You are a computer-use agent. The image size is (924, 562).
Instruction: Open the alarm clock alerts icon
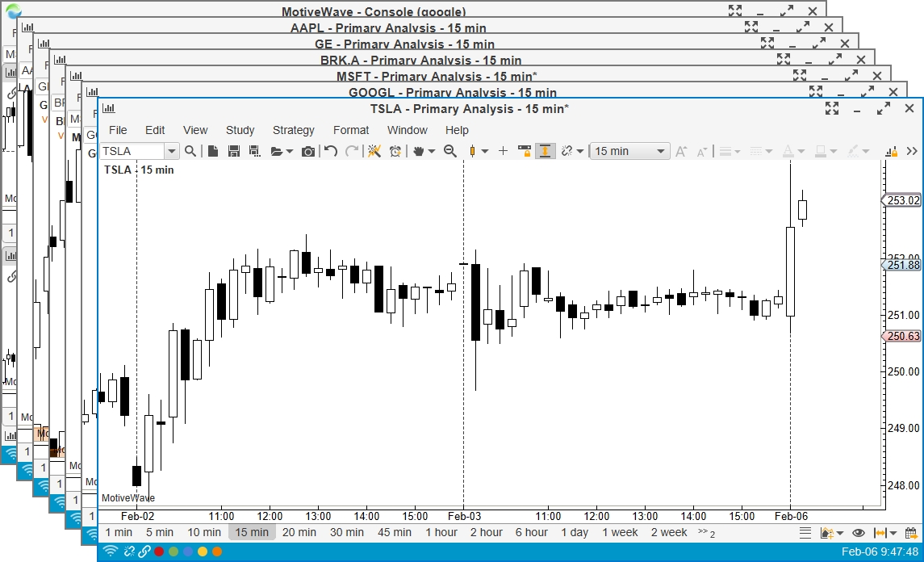point(395,151)
